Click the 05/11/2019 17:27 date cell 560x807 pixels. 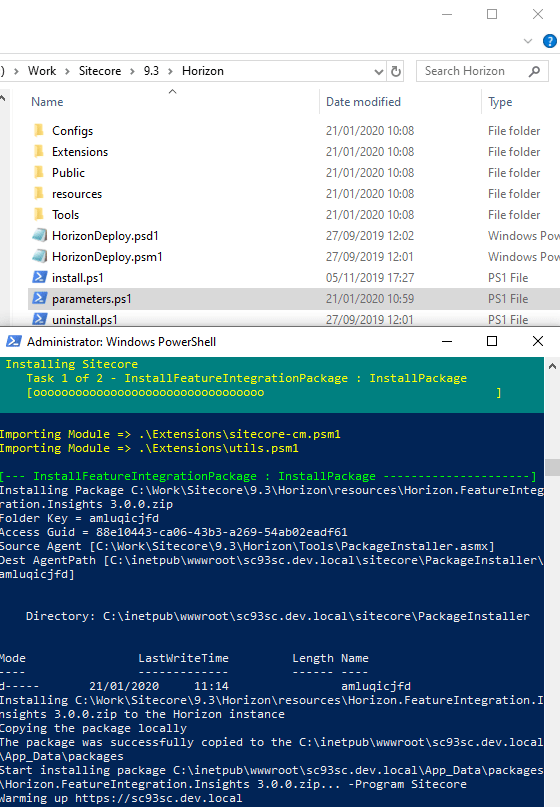(370, 278)
